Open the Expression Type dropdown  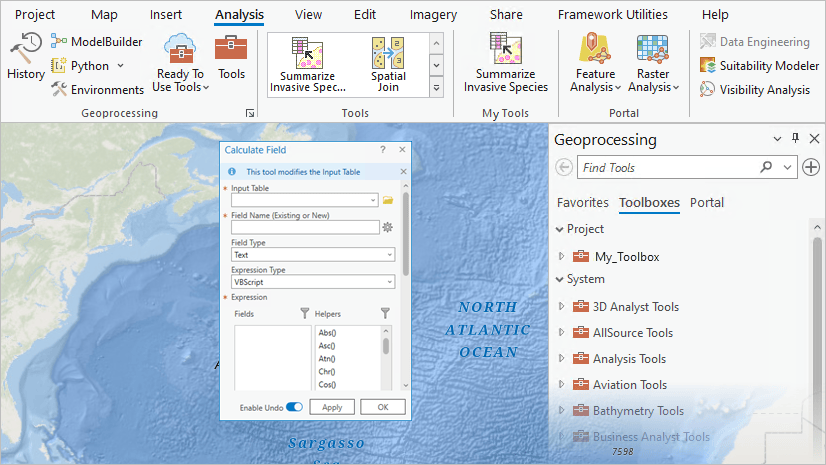pos(390,282)
